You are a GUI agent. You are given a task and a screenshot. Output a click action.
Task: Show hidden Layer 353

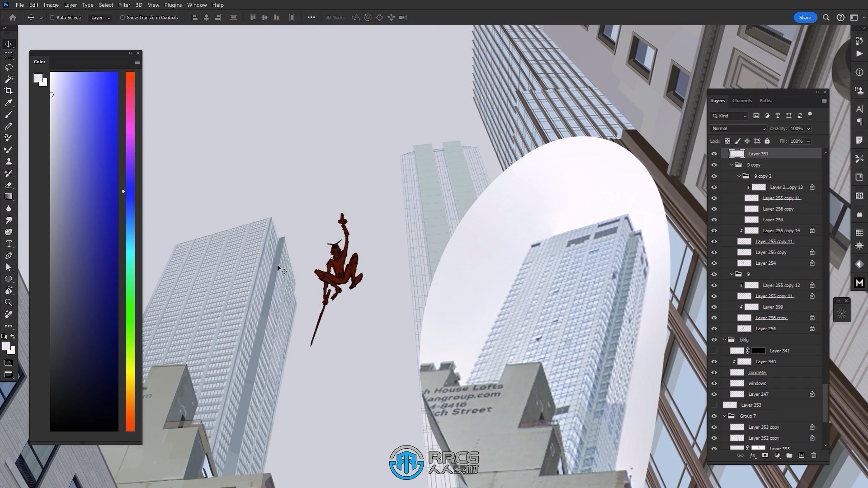(714, 405)
